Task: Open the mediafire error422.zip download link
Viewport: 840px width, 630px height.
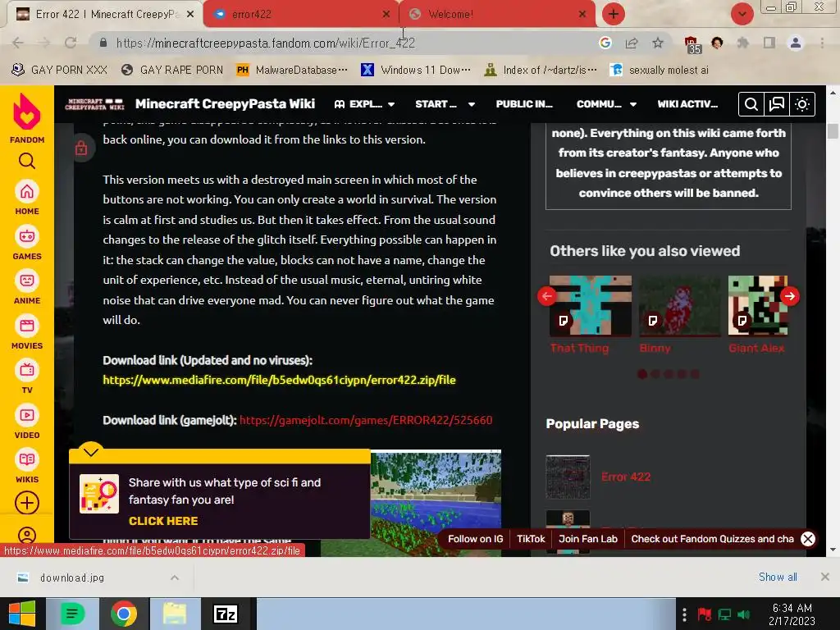Action: (279, 380)
